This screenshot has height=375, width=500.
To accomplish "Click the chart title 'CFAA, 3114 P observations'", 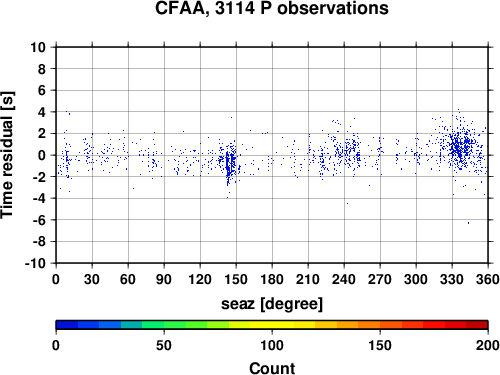I will [272, 9].
